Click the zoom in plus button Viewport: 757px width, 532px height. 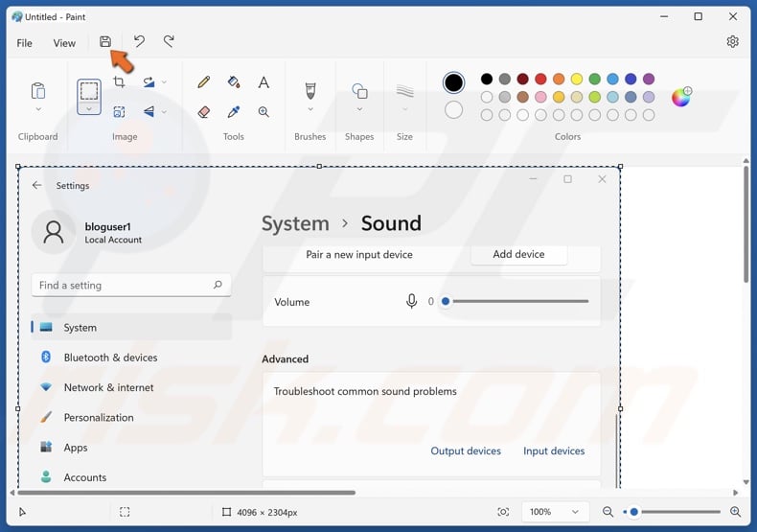click(x=736, y=512)
